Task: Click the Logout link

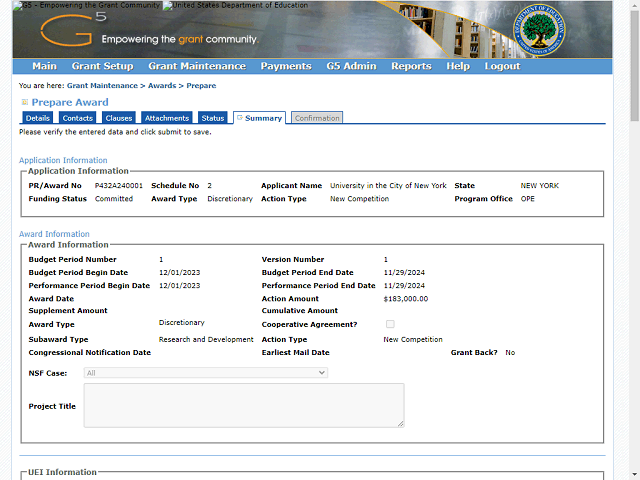Action: [502, 66]
